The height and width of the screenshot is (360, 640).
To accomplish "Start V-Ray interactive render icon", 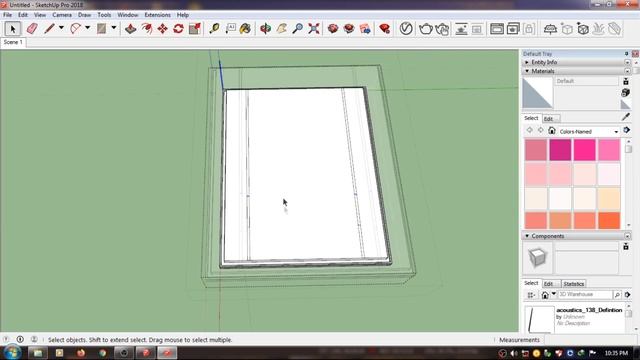I will (442, 29).
